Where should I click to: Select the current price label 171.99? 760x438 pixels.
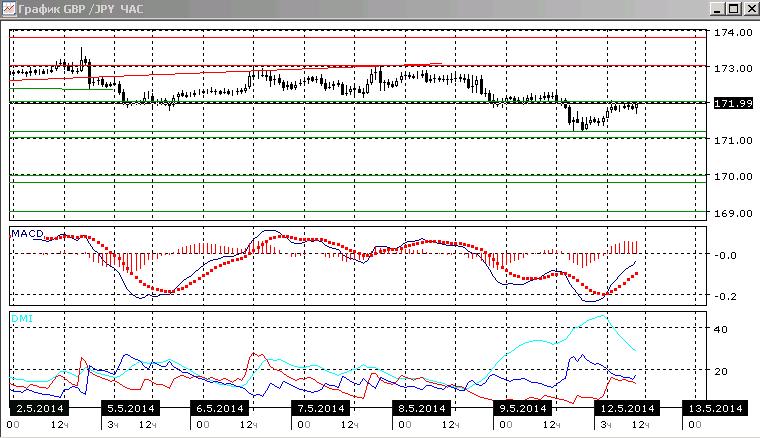click(733, 103)
